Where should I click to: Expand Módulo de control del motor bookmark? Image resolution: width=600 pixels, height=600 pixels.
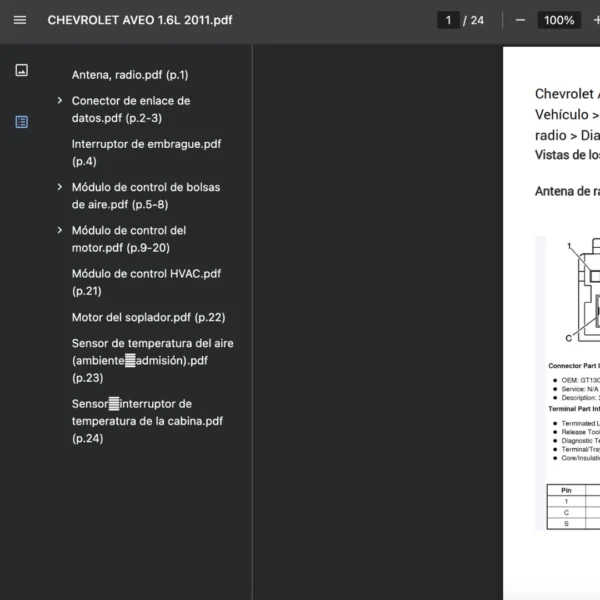coord(60,230)
